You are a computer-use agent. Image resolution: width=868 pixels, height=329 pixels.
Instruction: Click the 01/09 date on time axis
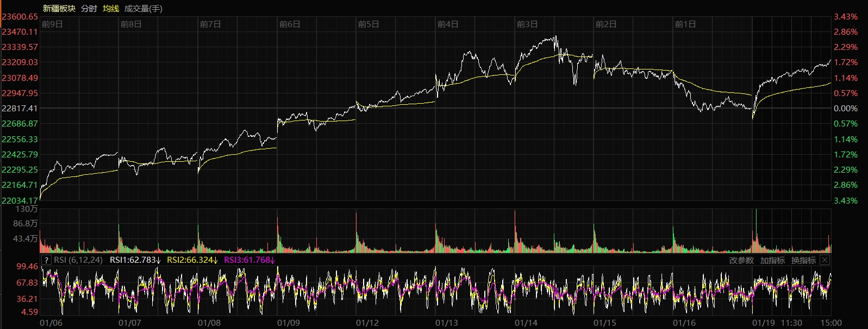point(288,323)
